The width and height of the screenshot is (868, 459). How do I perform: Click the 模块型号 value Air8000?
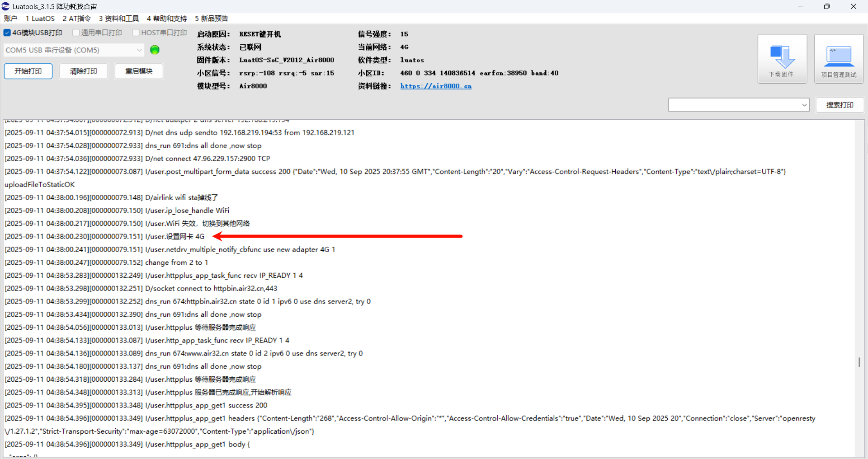click(253, 86)
